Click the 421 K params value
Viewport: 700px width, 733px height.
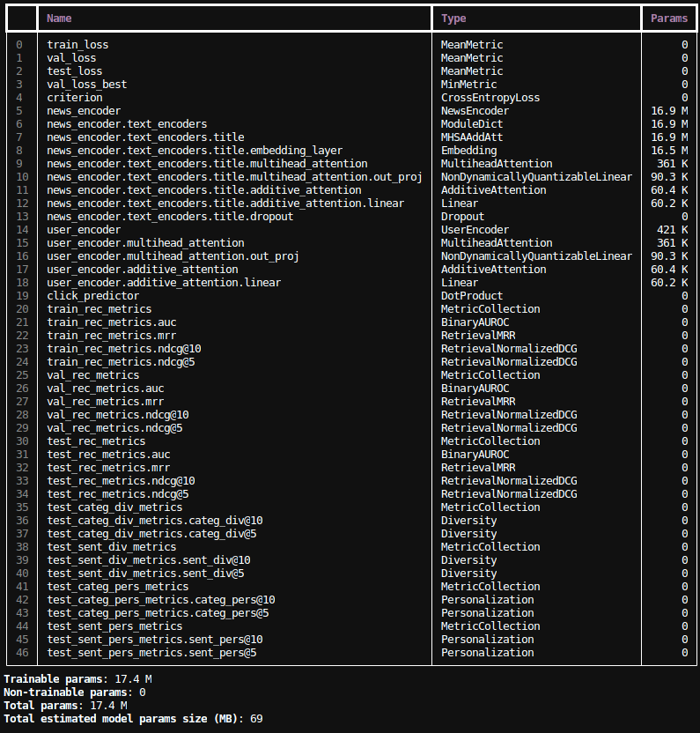[673, 230]
